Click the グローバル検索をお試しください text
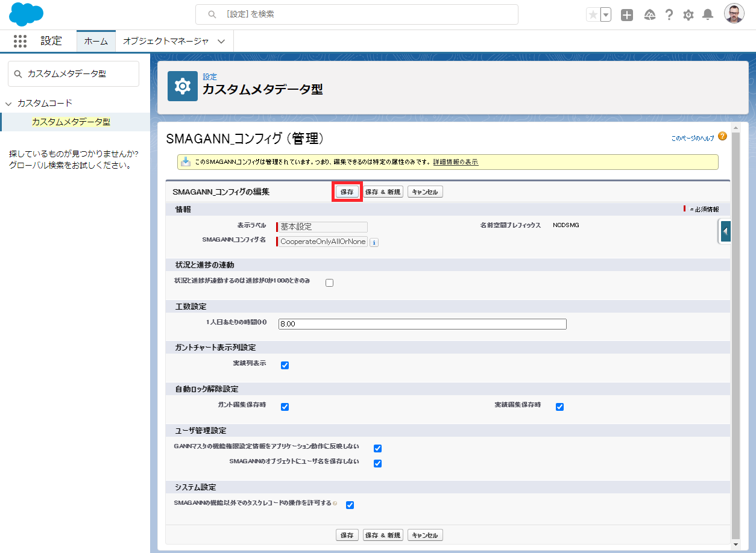 point(71,165)
